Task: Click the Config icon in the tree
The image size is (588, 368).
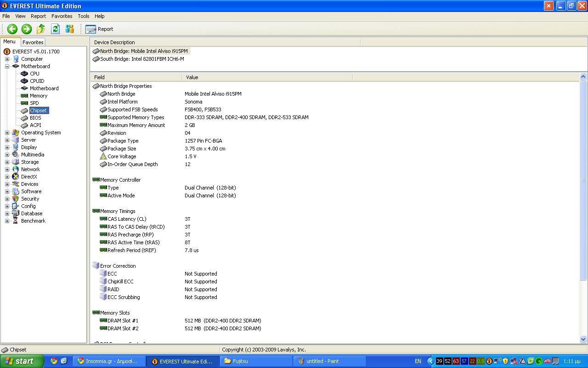Action: pyautogui.click(x=16, y=206)
